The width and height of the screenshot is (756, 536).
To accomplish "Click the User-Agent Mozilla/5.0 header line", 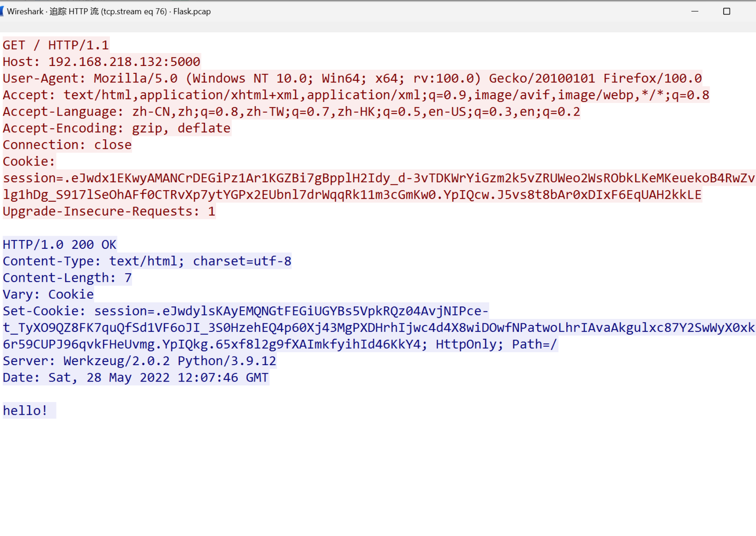I will click(352, 78).
